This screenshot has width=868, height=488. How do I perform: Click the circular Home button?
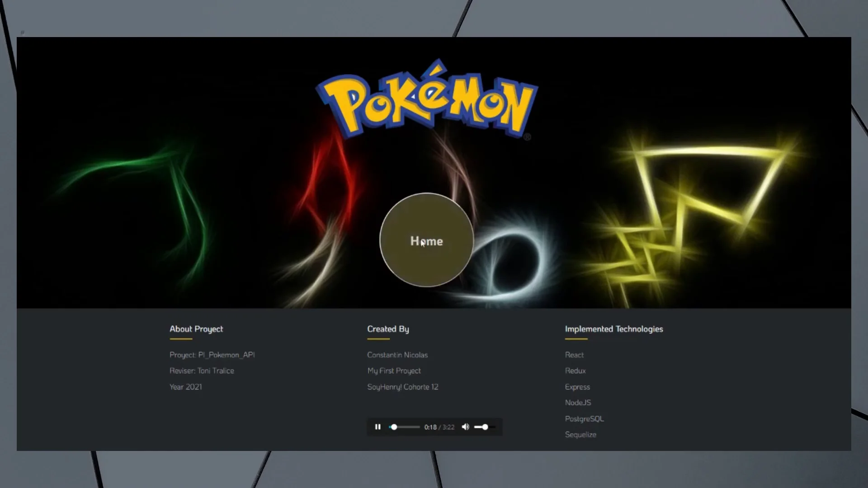(x=426, y=241)
